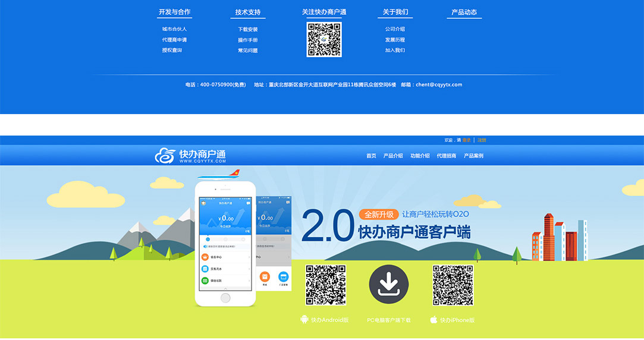Tap the light blue 交易流水 icon
Viewport: 644px width, 340px height.
[205, 269]
